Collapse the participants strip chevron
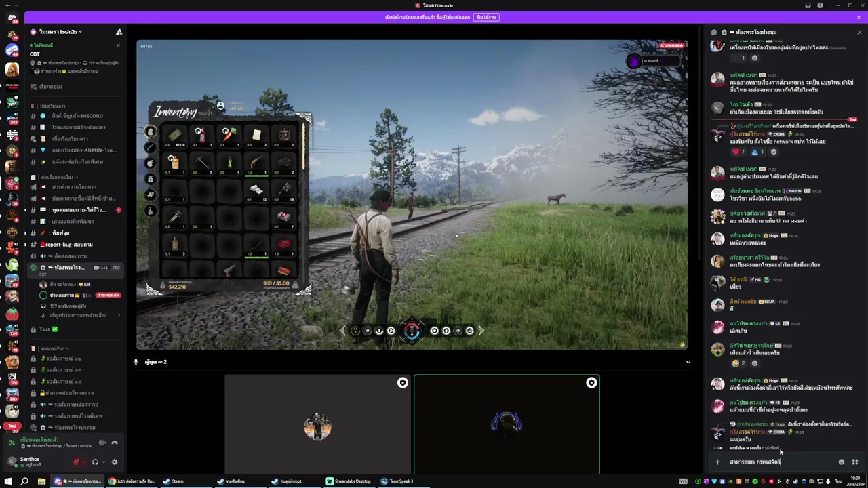The image size is (868, 488). 688,362
